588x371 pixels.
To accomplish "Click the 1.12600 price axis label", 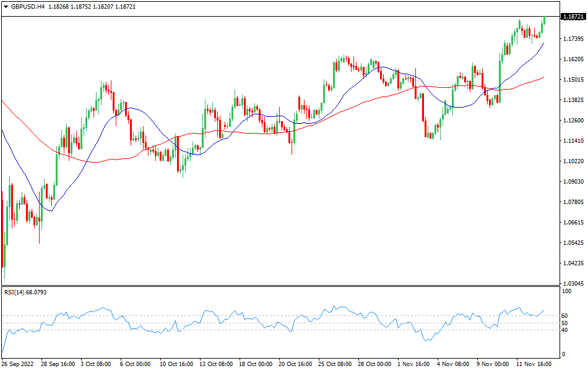I will pyautogui.click(x=573, y=121).
